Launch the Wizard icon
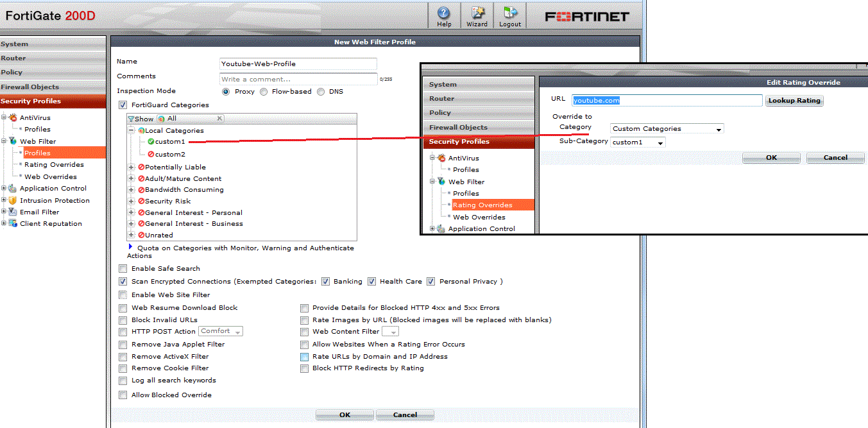Screen dimensions: 868x428 (x=478, y=13)
